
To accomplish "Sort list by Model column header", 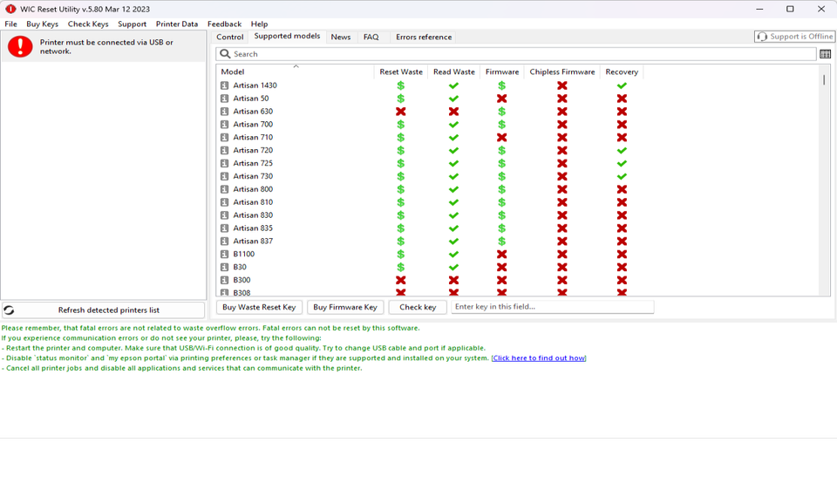I will pyautogui.click(x=233, y=72).
